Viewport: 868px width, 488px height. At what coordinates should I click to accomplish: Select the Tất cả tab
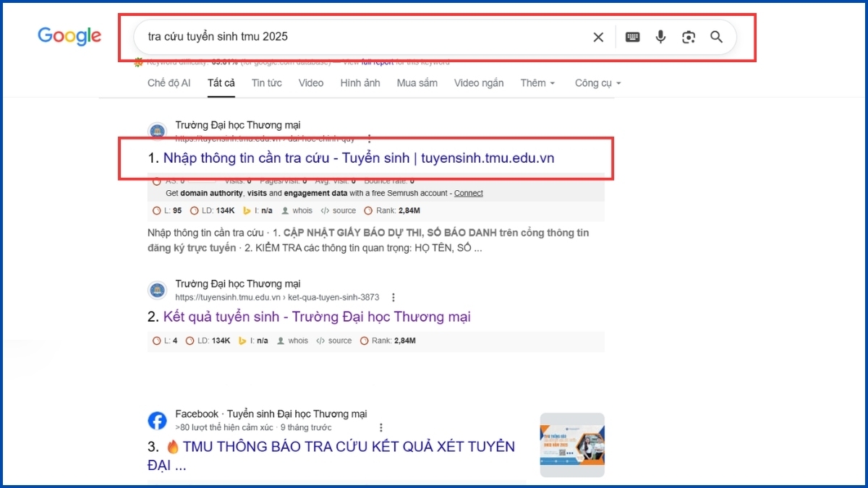click(x=221, y=83)
